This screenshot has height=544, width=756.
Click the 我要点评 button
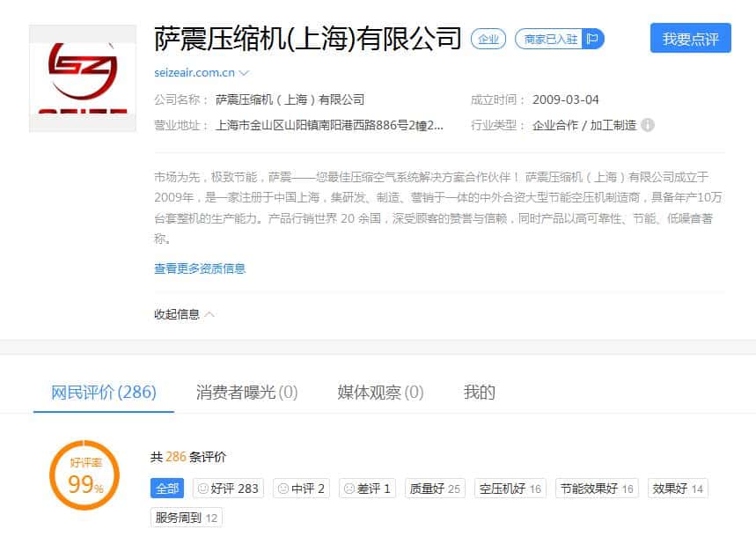(x=690, y=39)
